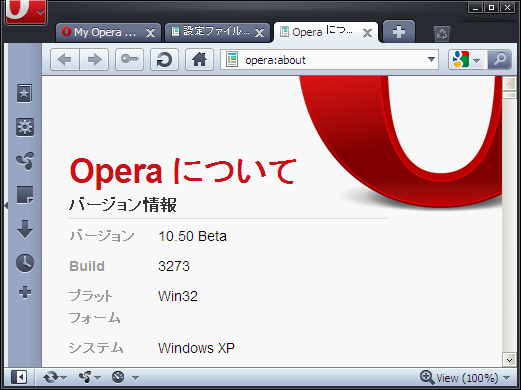Go forward to the next page
Viewport: 521px width, 390px height.
[x=94, y=60]
